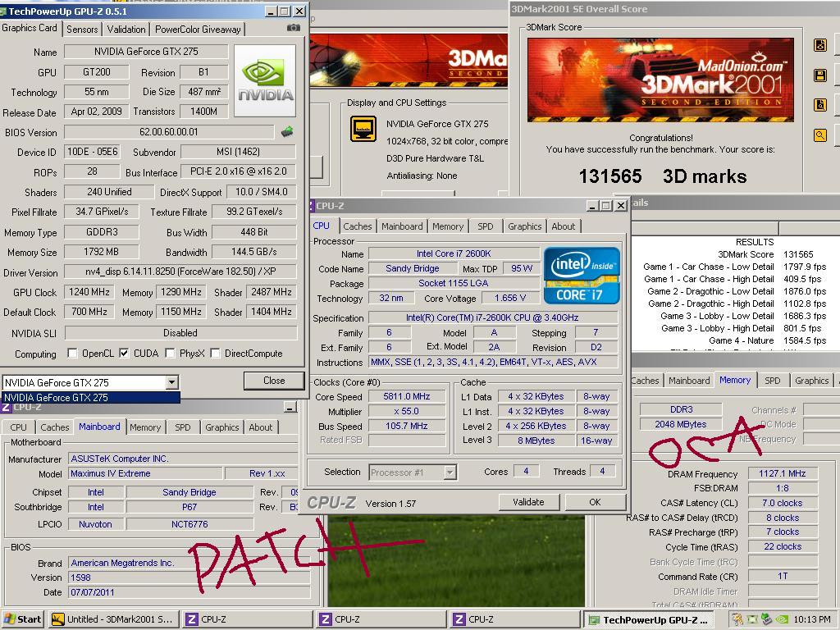Toggle the DirectCompute checkbox
The width and height of the screenshot is (840, 630).
pyautogui.click(x=215, y=354)
